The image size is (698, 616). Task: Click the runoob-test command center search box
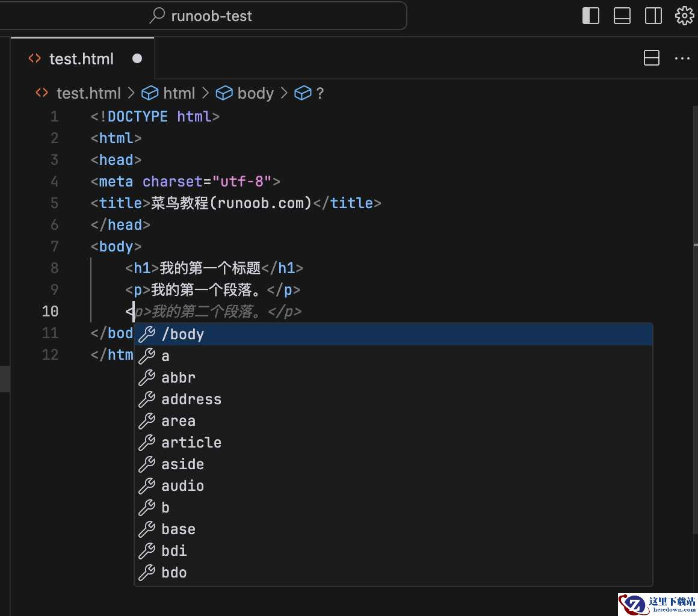(203, 16)
